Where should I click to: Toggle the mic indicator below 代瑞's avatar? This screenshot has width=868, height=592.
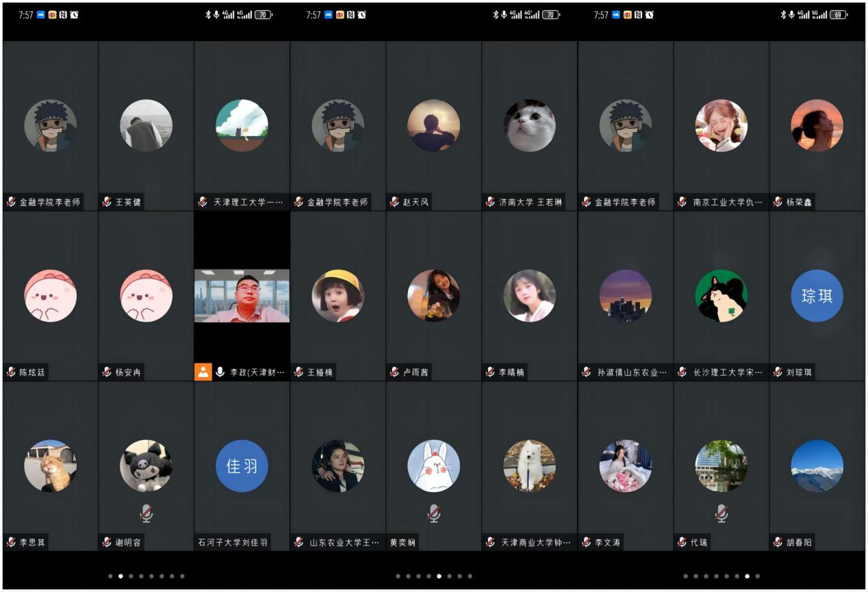[721, 513]
